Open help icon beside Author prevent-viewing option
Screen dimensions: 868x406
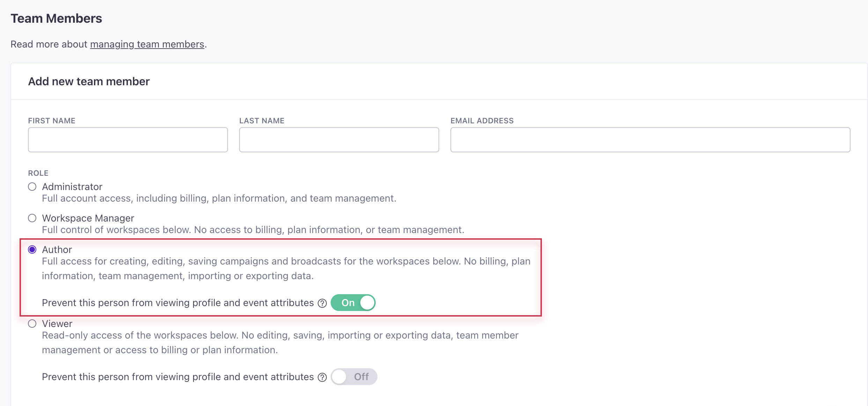pos(322,303)
